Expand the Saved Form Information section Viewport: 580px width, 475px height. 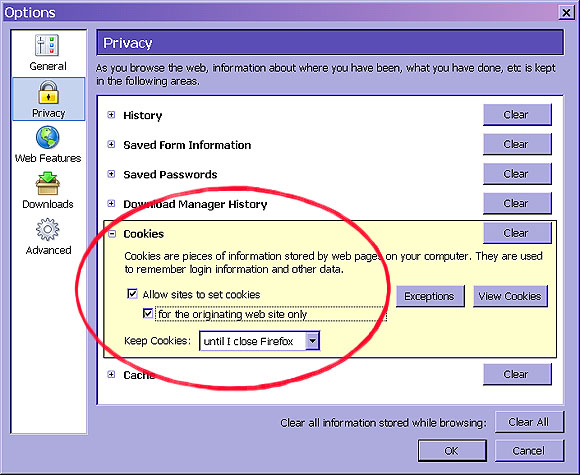(111, 145)
